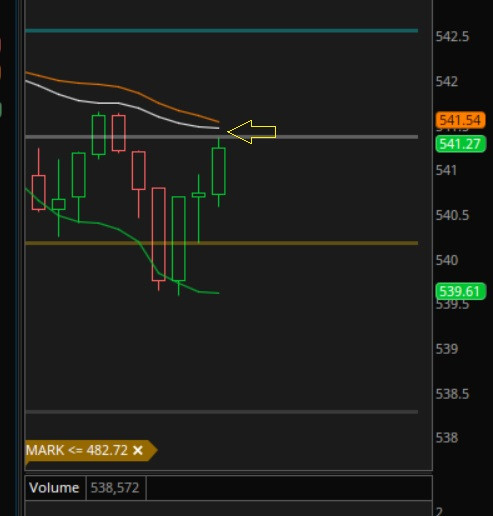
Task: Select the white moving average line
Action: 120,103
